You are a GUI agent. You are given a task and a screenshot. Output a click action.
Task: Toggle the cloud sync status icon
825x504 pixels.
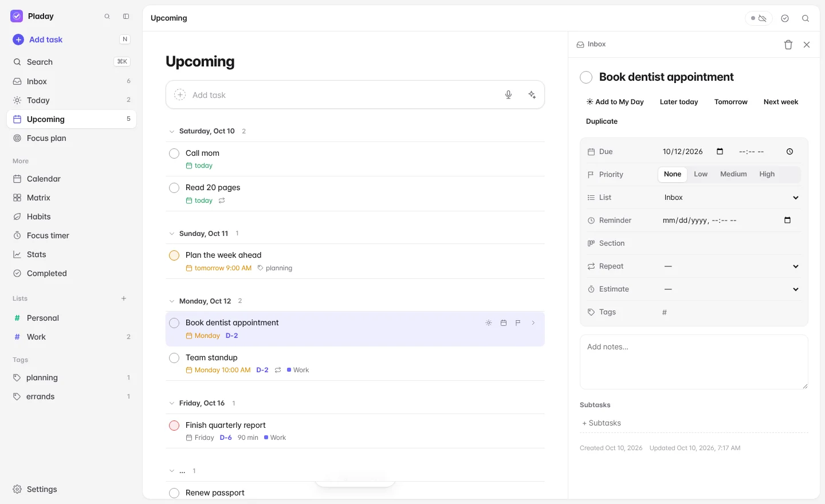pyautogui.click(x=759, y=18)
